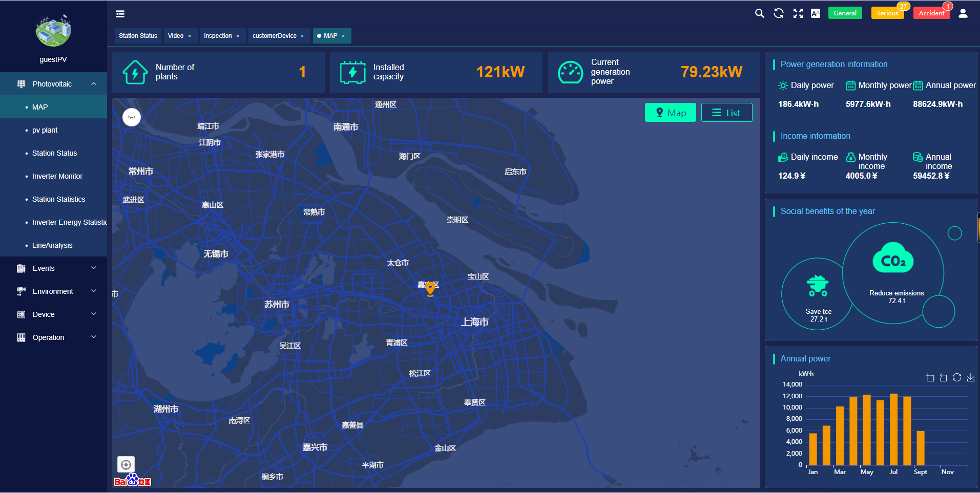Click the July bar in Annual power chart
The height and width of the screenshot is (493, 980).
click(x=893, y=429)
